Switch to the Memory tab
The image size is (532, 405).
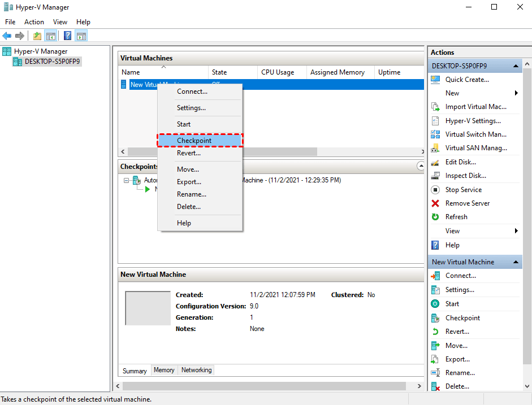click(x=164, y=371)
